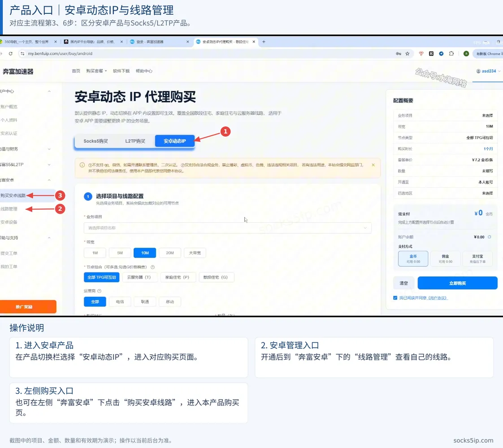503x448 pixels.
Task: Open 安卓设备 in sidebar
Action: pyautogui.click(x=9, y=222)
